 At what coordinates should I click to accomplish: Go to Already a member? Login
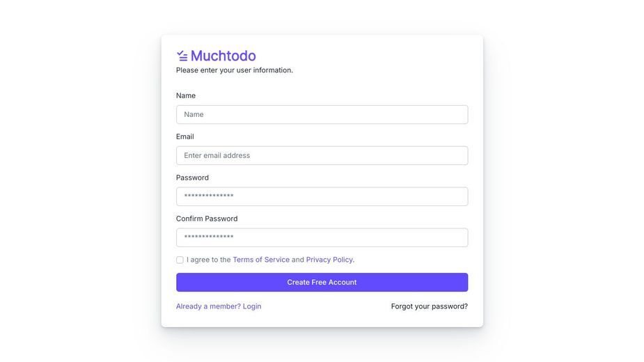pos(219,306)
